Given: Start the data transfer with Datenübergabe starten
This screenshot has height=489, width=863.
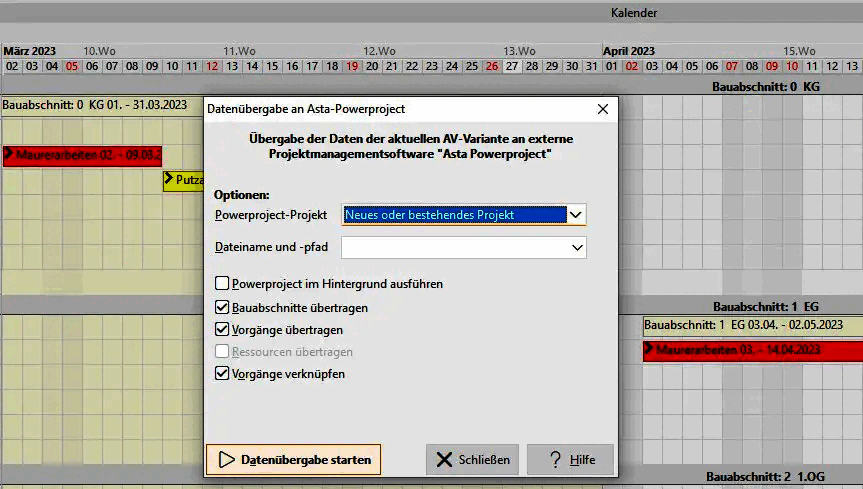Looking at the screenshot, I should tap(293, 459).
